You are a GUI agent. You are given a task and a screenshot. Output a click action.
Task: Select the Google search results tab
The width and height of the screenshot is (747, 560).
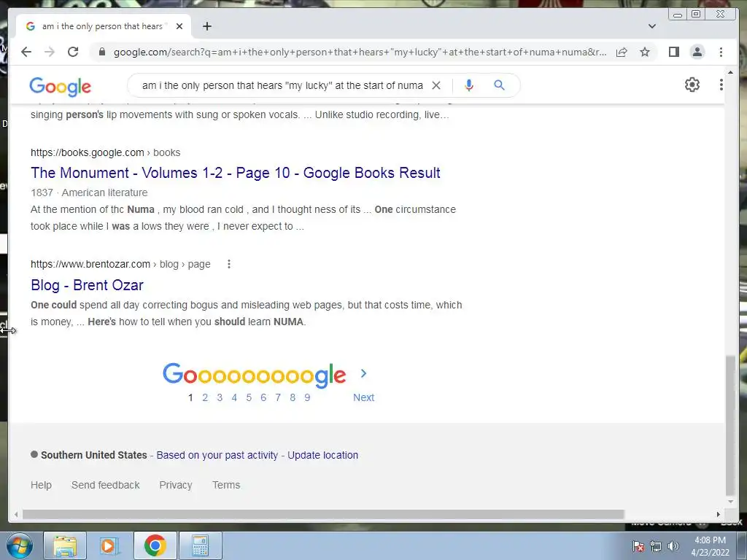click(102, 26)
